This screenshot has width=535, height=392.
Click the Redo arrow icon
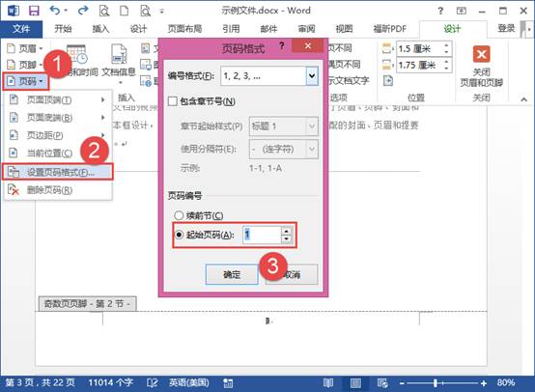click(83, 11)
